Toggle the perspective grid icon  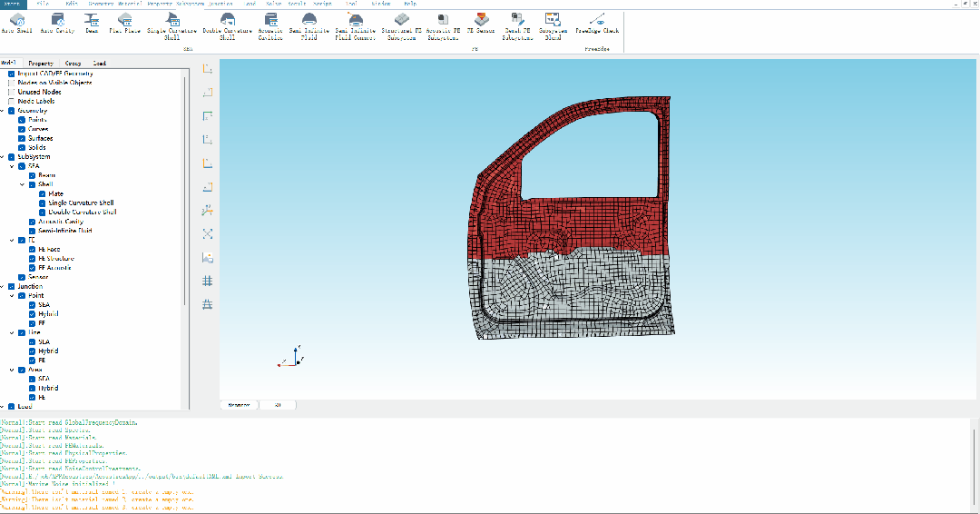tap(208, 304)
